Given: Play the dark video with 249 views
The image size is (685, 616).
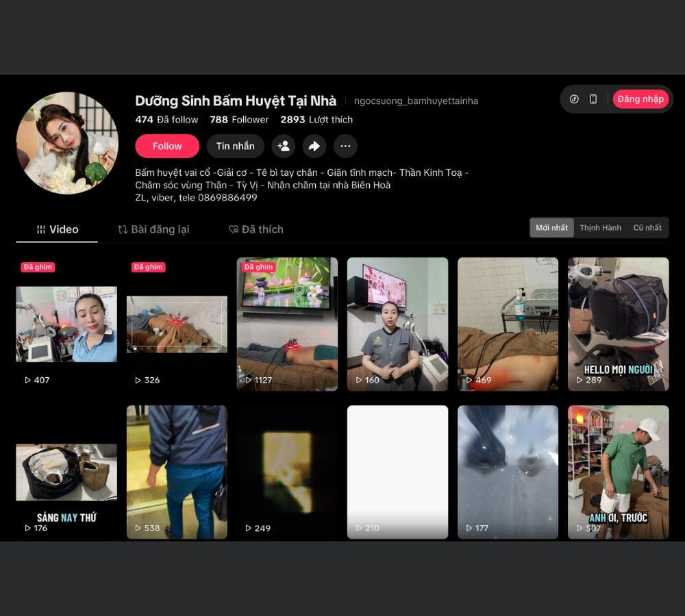Looking at the screenshot, I should click(287, 472).
